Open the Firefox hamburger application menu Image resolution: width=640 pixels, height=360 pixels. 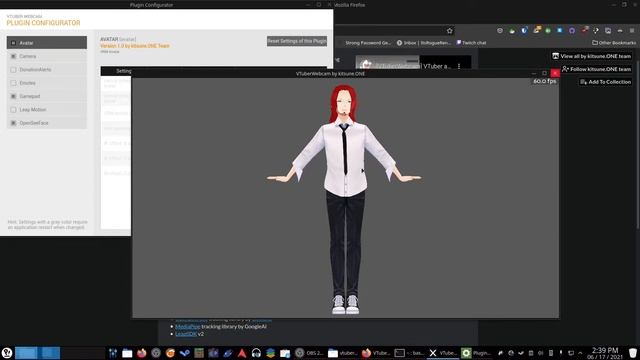coord(632,31)
